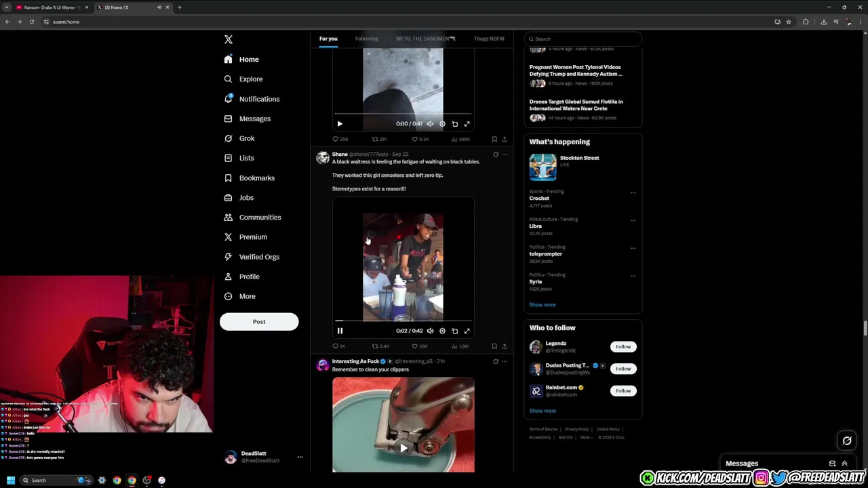Expand the Messages drawer
This screenshot has height=488, width=868.
pyautogui.click(x=845, y=464)
